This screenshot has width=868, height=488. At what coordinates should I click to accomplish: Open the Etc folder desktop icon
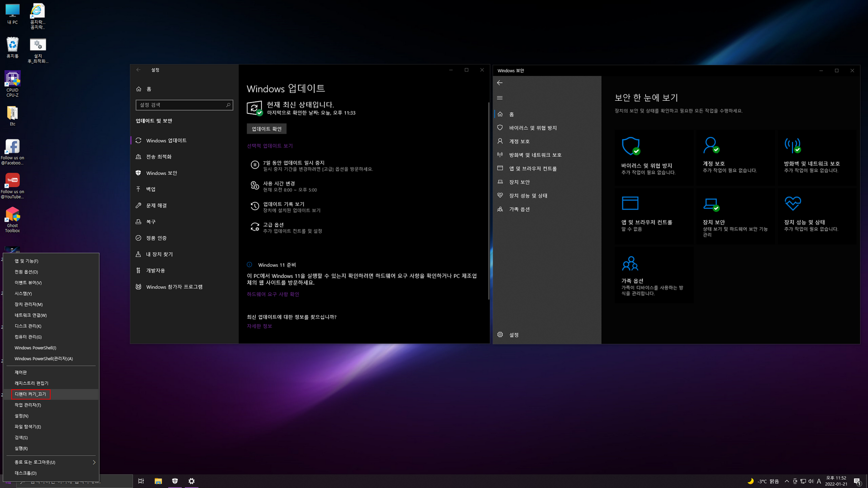pyautogui.click(x=12, y=116)
